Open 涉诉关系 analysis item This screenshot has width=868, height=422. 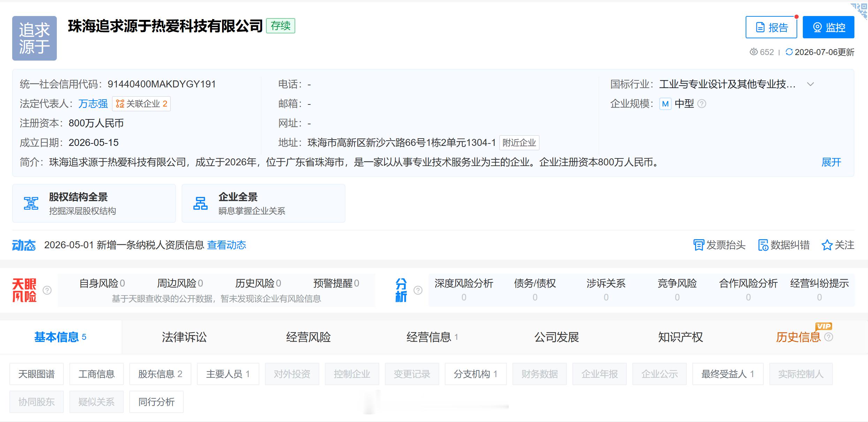pos(606,290)
